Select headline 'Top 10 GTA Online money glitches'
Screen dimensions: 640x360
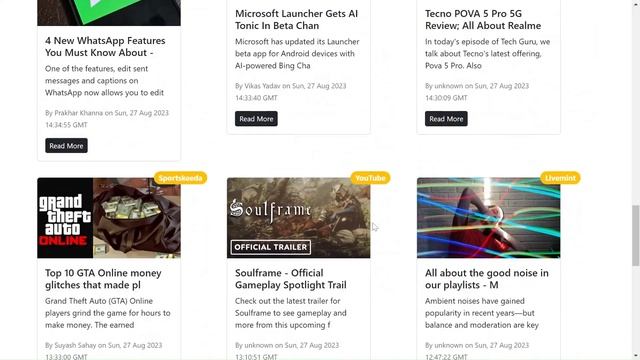pos(103,279)
